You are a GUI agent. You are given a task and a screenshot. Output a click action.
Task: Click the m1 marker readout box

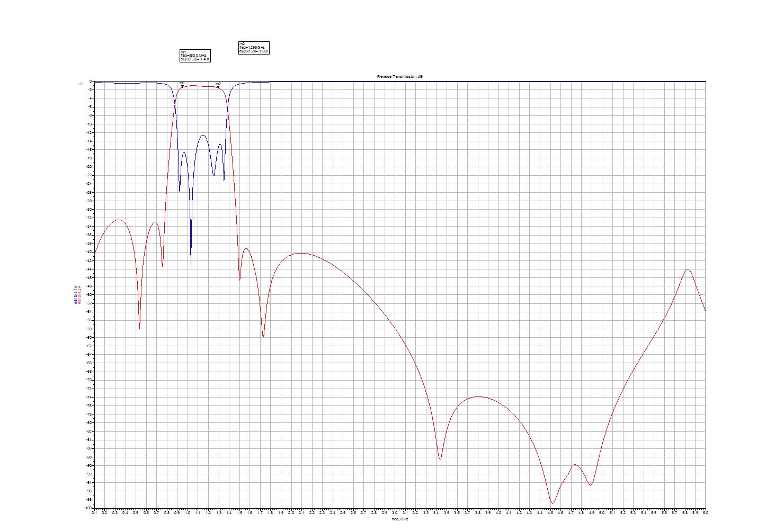(x=195, y=56)
